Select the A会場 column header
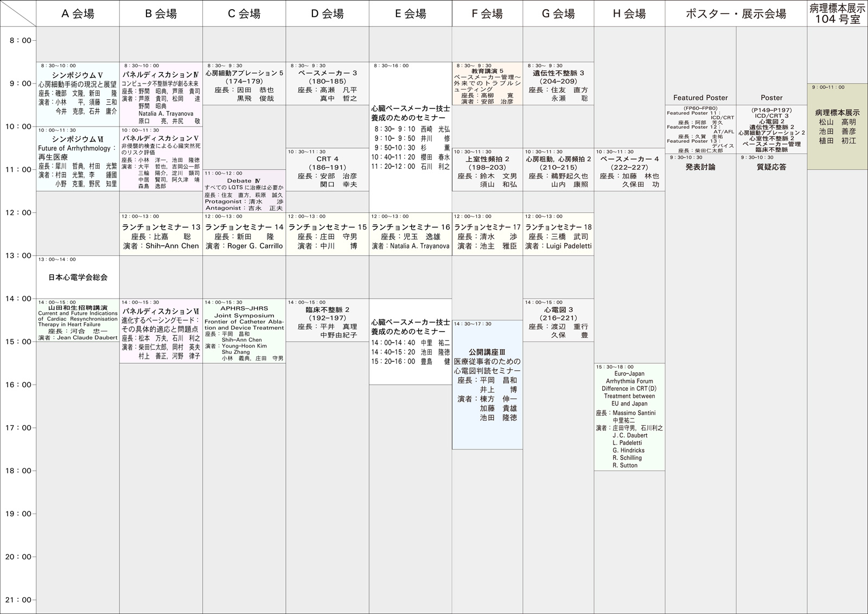The image size is (868, 614). pyautogui.click(x=78, y=14)
